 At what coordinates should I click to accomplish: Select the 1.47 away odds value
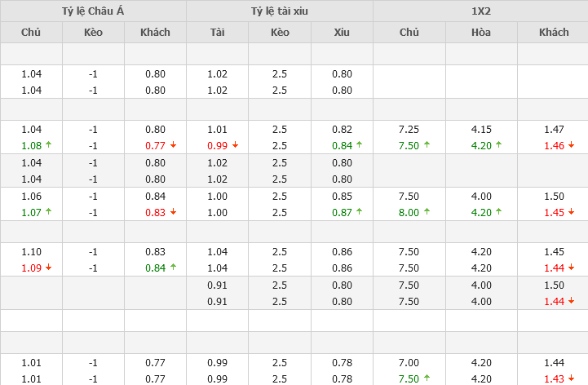coord(554,129)
